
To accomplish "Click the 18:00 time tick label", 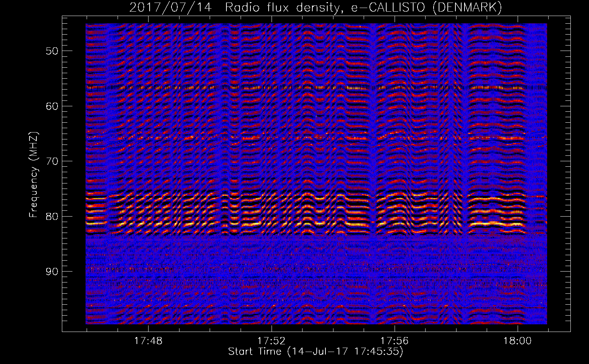I will 517,341.
